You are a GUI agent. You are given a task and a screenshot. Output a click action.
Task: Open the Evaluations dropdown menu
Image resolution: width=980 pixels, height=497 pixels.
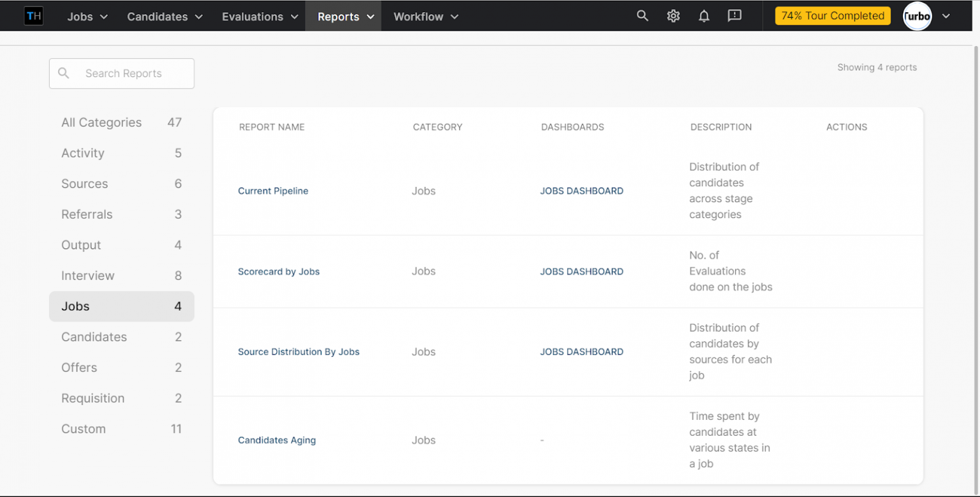[259, 16]
